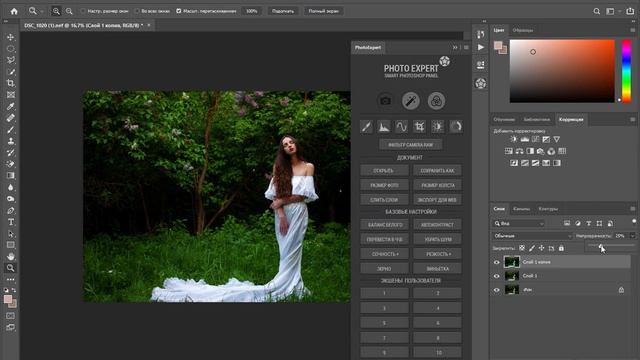Select the Lasso tool
Viewport: 640px width, 360px height.
(x=11, y=60)
